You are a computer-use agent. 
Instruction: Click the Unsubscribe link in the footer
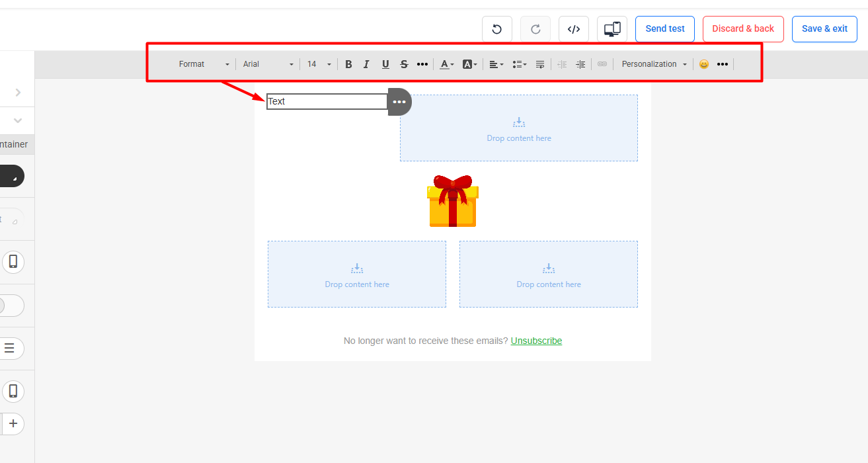(x=536, y=341)
